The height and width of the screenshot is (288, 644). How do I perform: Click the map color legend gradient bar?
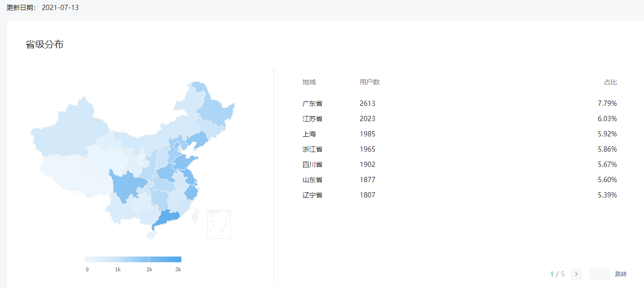tap(133, 259)
